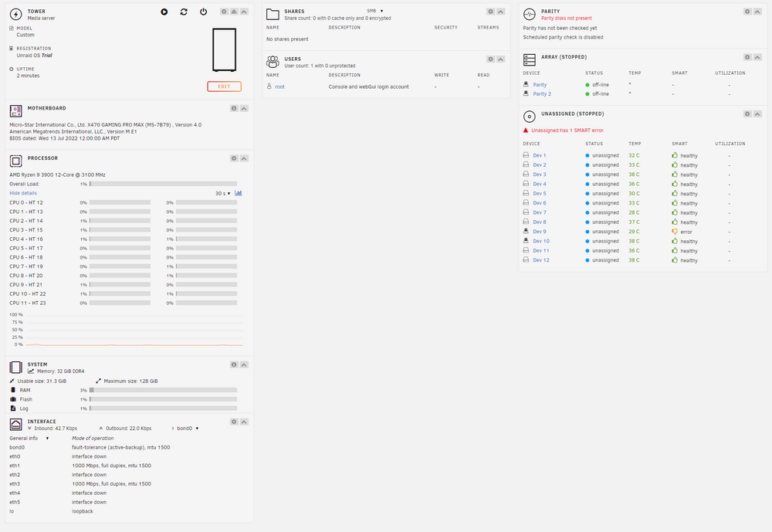Open Tower panel settings gear

(224, 12)
